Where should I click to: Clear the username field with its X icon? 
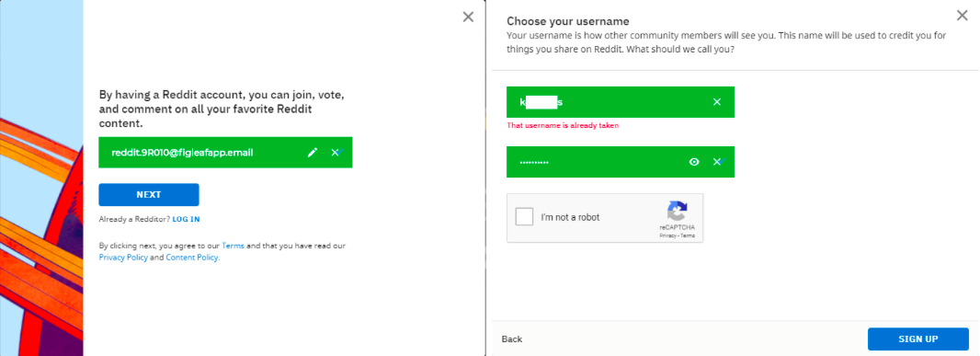pyautogui.click(x=717, y=102)
